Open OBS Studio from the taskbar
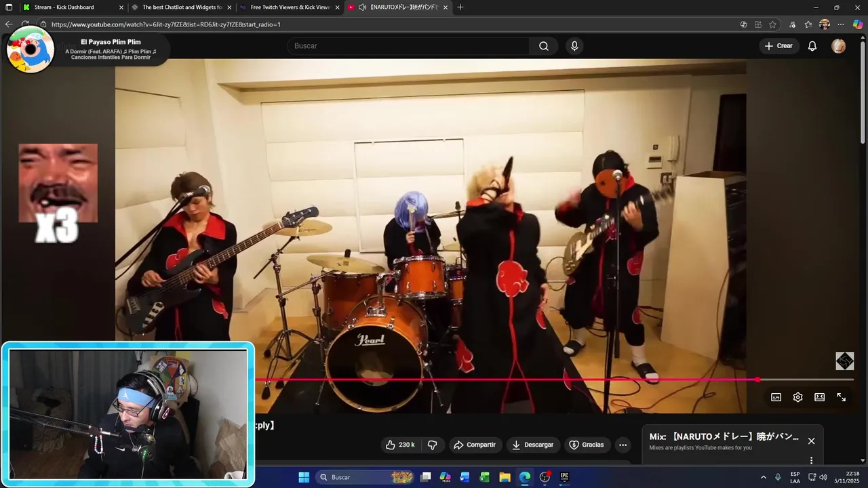 (x=545, y=477)
